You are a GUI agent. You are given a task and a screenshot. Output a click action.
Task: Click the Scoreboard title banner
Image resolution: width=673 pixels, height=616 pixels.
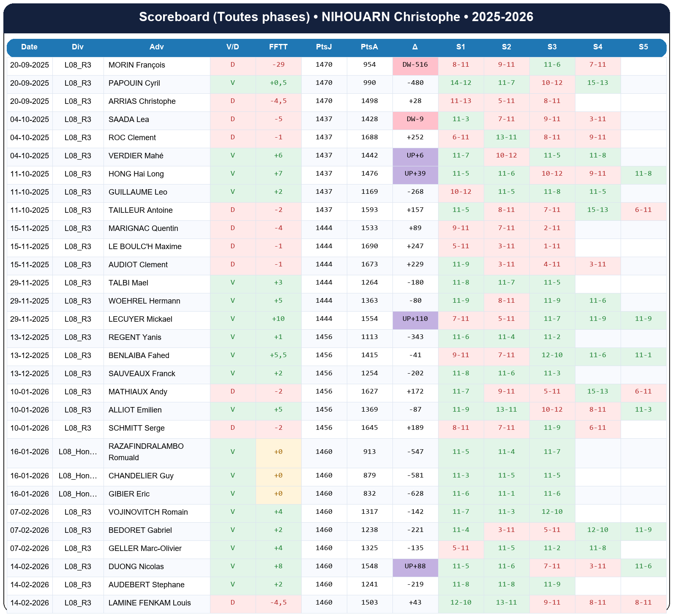pyautogui.click(x=336, y=17)
